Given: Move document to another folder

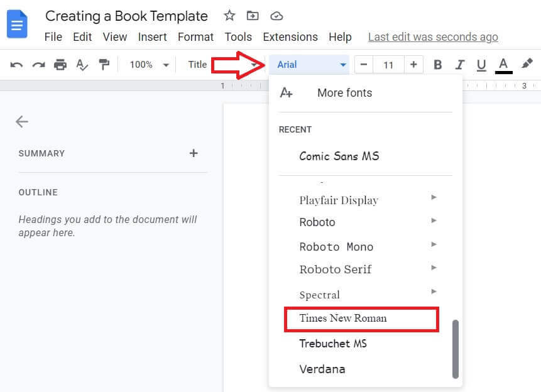Looking at the screenshot, I should [x=253, y=15].
